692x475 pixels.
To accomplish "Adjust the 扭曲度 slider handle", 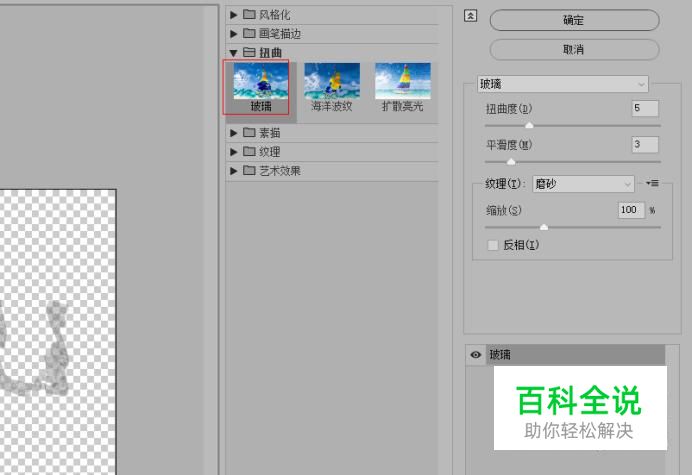I will [x=529, y=125].
